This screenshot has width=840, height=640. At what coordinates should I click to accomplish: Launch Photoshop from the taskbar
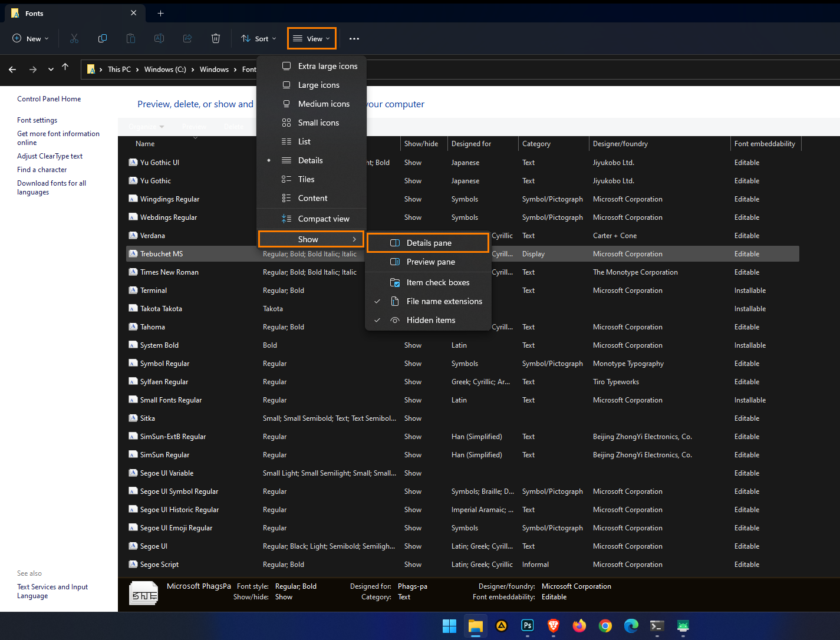(528, 626)
